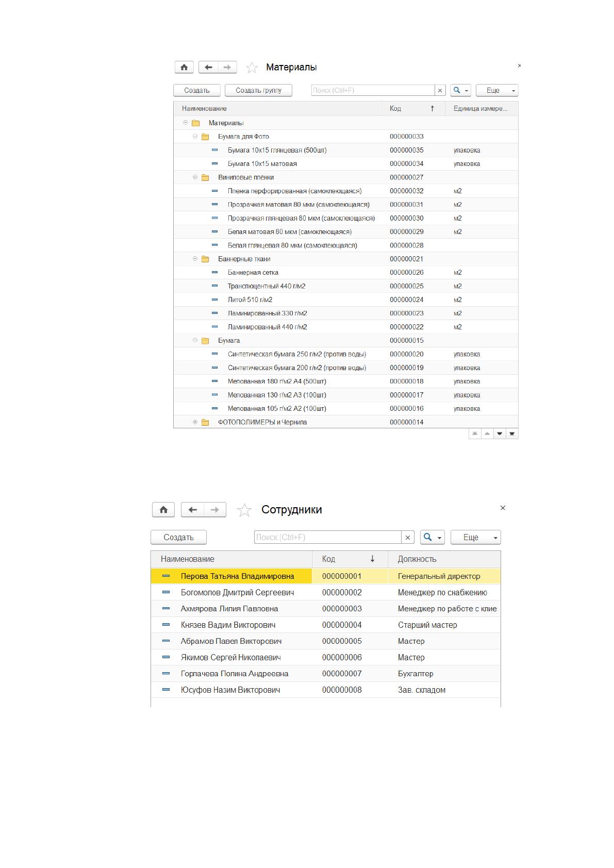Expand the ФОТОПОЛИМЕРЫ и Чернила group
Screen dimensions: 614x868
pos(195,422)
